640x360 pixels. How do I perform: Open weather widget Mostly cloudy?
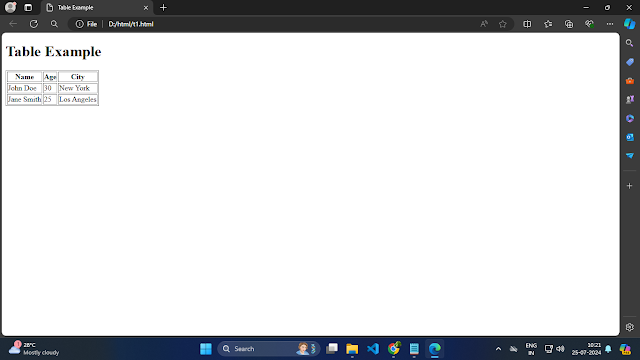(x=34, y=349)
